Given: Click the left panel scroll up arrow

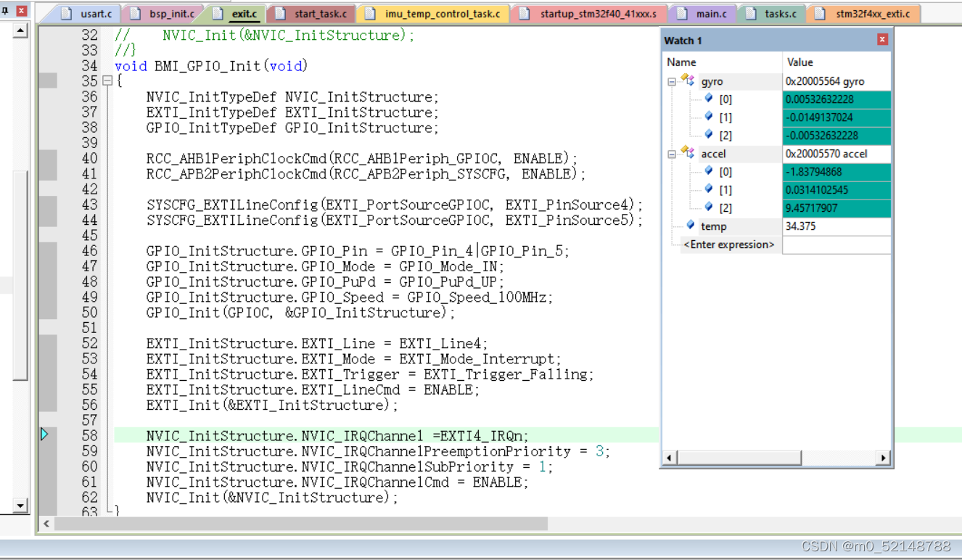Looking at the screenshot, I should click(x=20, y=30).
